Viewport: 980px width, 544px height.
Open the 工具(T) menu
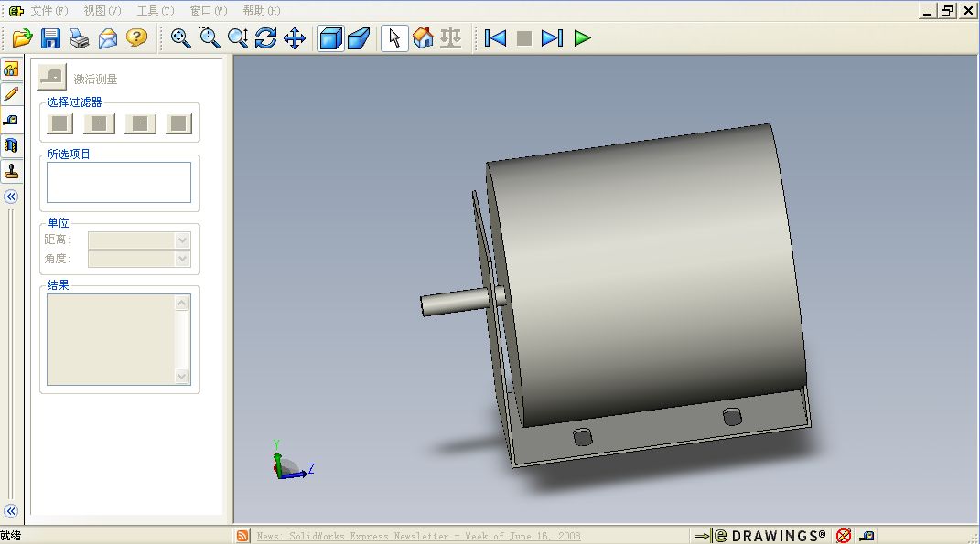[x=155, y=11]
